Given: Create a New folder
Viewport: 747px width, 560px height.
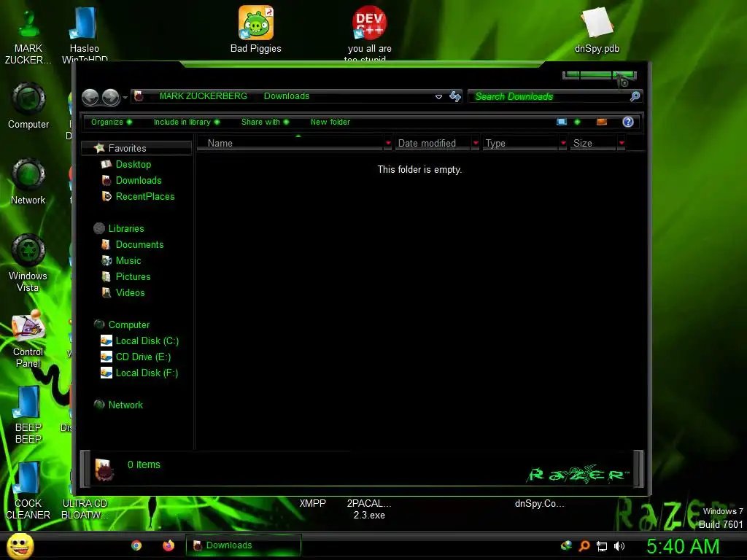Looking at the screenshot, I should (x=330, y=122).
